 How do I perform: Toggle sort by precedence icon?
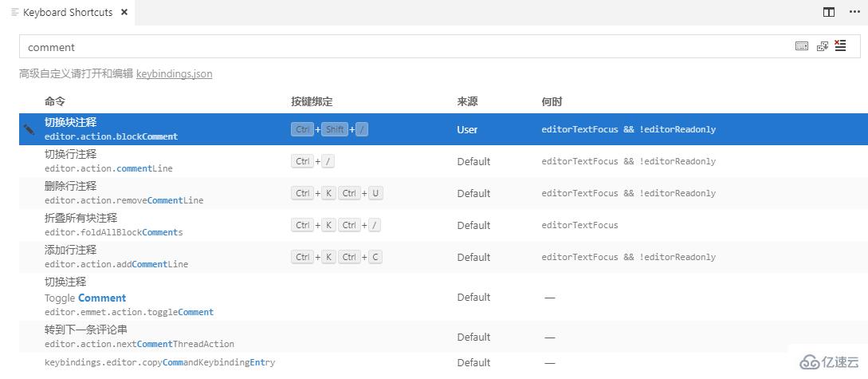tap(823, 46)
